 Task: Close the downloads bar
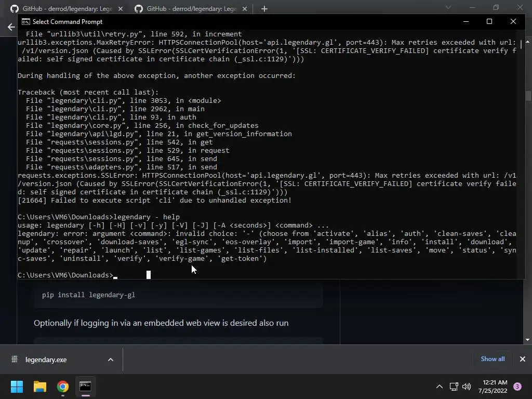coord(523,359)
